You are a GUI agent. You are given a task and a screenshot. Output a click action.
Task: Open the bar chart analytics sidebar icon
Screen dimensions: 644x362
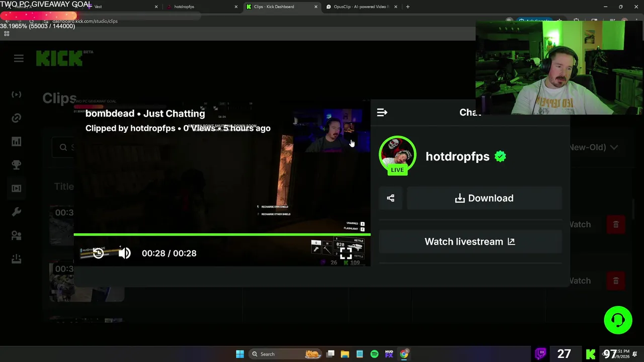pyautogui.click(x=17, y=142)
